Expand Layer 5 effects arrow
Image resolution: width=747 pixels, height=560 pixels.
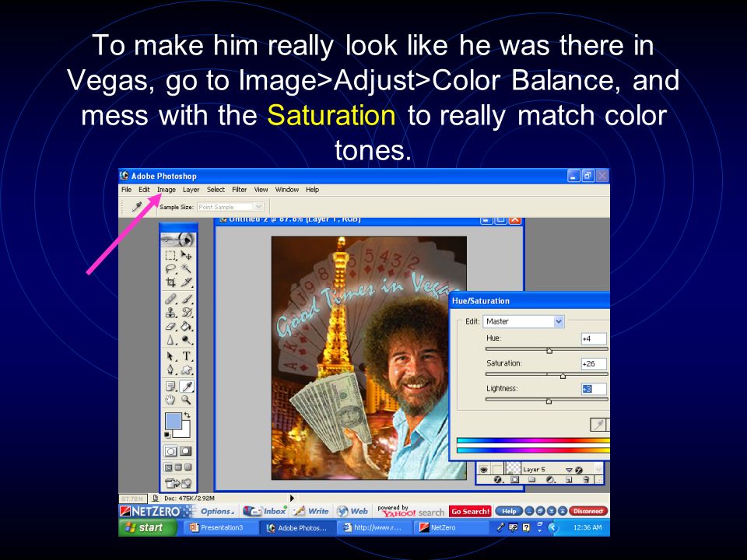(569, 470)
